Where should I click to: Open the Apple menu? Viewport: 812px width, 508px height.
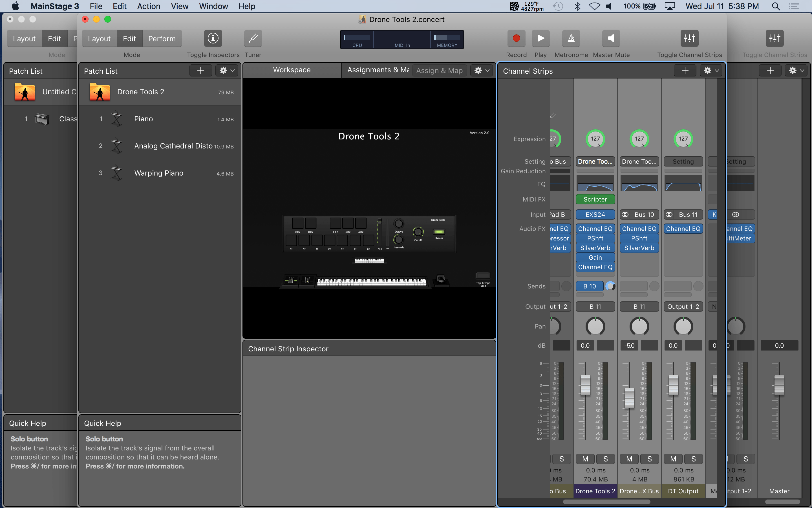coord(16,6)
